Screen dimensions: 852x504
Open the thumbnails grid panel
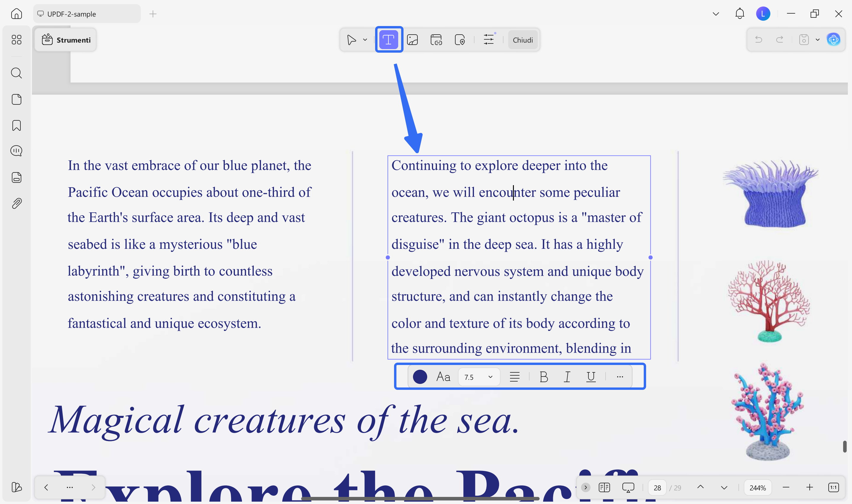pyautogui.click(x=16, y=40)
